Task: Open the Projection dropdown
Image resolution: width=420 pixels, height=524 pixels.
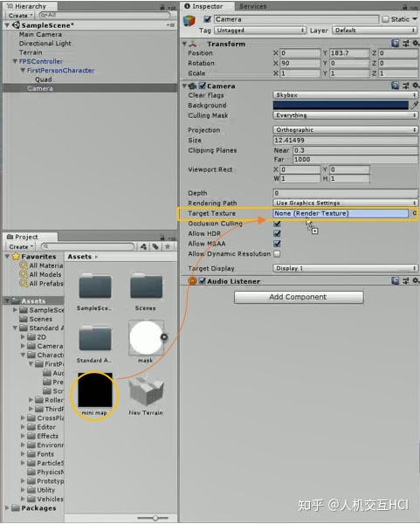Action: (346, 129)
